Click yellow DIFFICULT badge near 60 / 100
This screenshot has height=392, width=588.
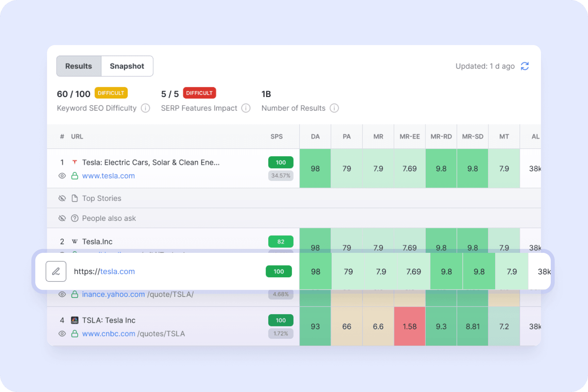pos(111,93)
